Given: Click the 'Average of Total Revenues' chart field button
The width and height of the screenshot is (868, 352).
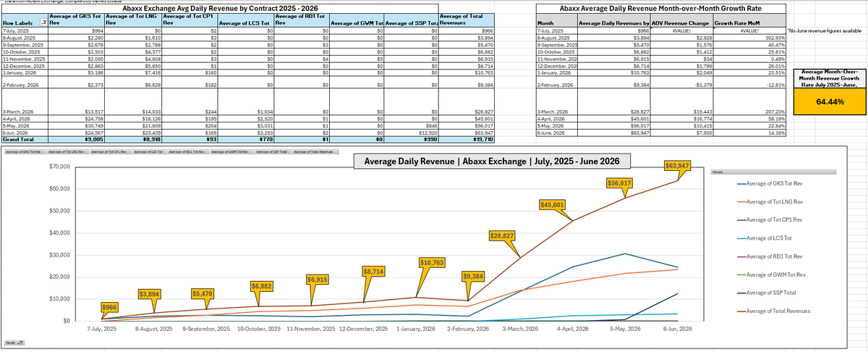Looking at the screenshot, I should coord(314,152).
